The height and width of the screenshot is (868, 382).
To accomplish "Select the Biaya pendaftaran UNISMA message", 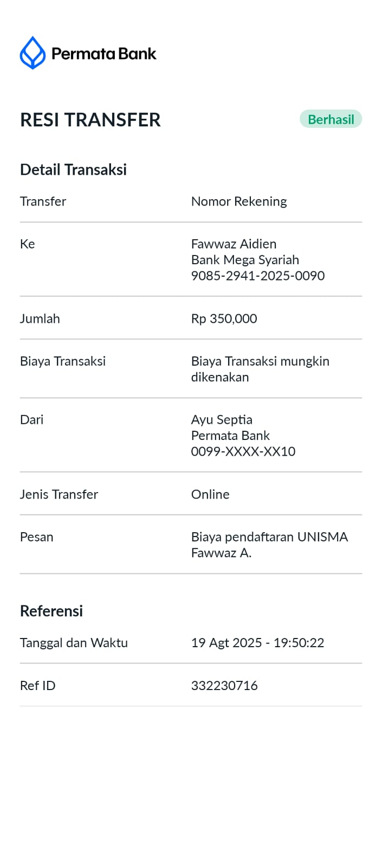I will [x=269, y=545].
